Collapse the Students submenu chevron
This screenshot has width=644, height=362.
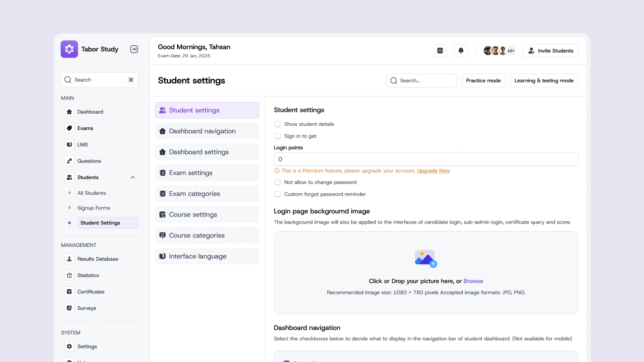coord(133,177)
